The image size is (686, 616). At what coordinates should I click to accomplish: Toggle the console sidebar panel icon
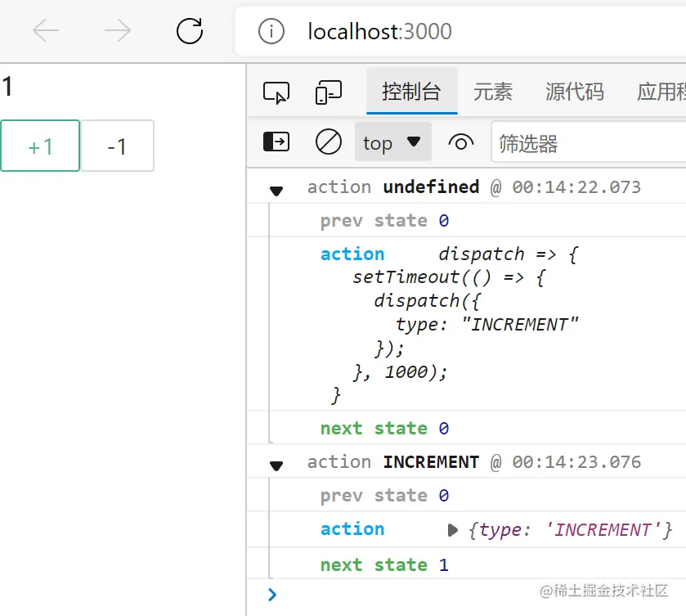coord(276,142)
